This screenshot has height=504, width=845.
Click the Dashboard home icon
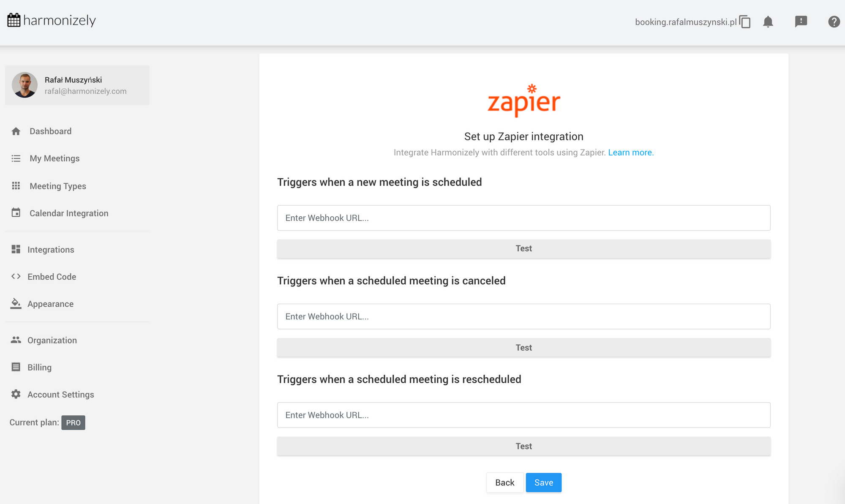coord(16,131)
